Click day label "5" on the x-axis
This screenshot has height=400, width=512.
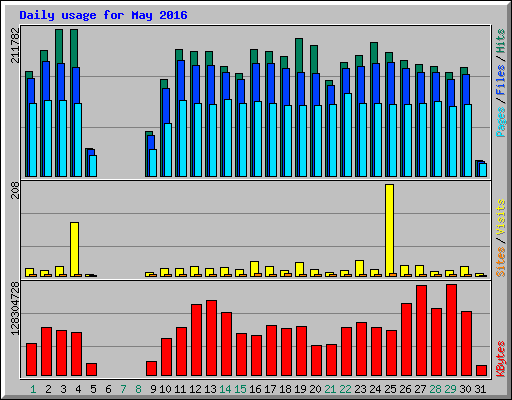click(x=93, y=389)
